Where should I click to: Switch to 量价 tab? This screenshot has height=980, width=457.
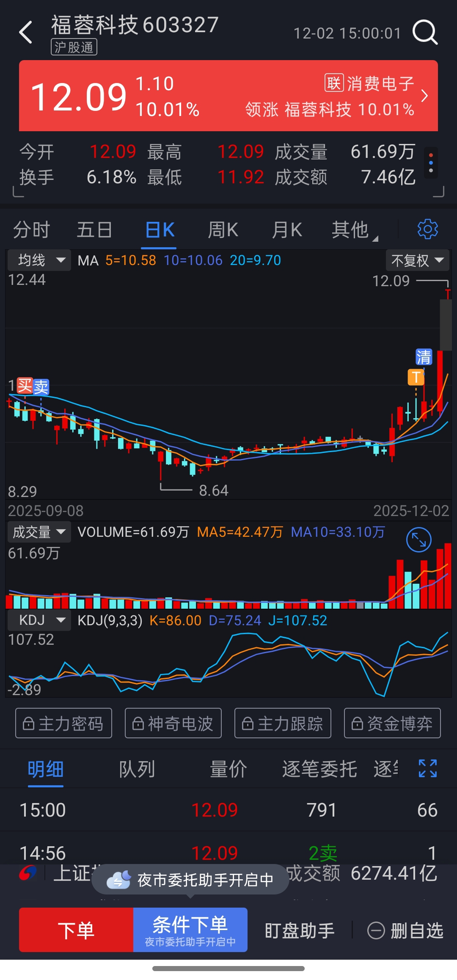(x=228, y=769)
